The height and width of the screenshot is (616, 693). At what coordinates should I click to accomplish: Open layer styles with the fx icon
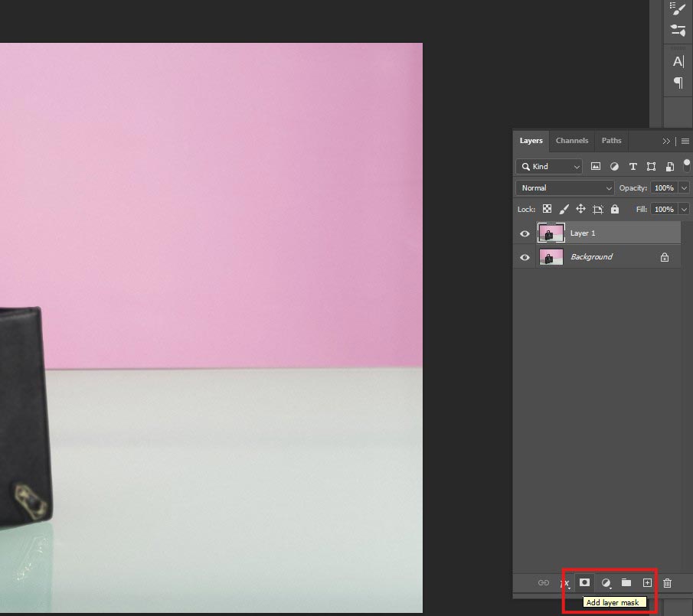click(564, 582)
